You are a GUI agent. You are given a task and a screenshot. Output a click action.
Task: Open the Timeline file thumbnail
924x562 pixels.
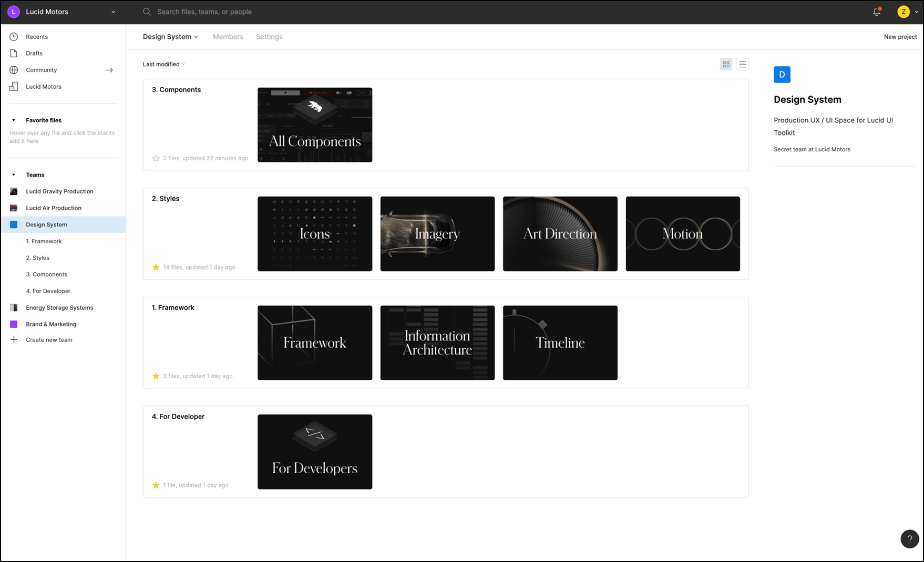coord(560,343)
